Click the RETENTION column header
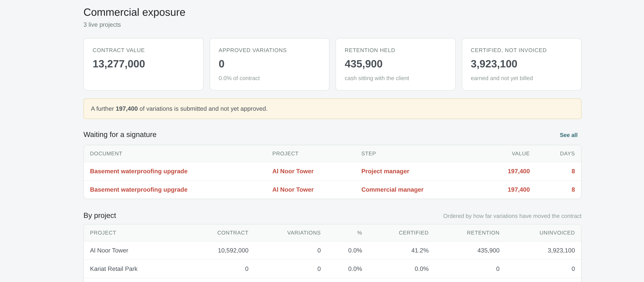The image size is (644, 282). click(483, 233)
